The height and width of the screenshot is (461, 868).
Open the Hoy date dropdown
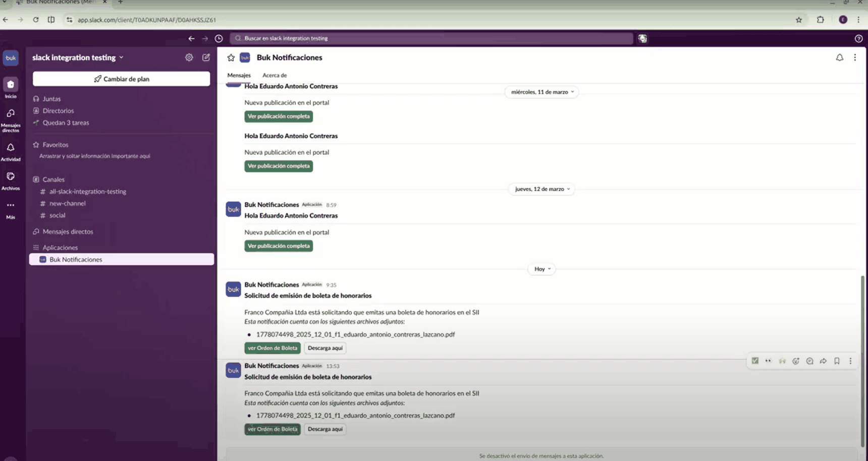coord(542,269)
